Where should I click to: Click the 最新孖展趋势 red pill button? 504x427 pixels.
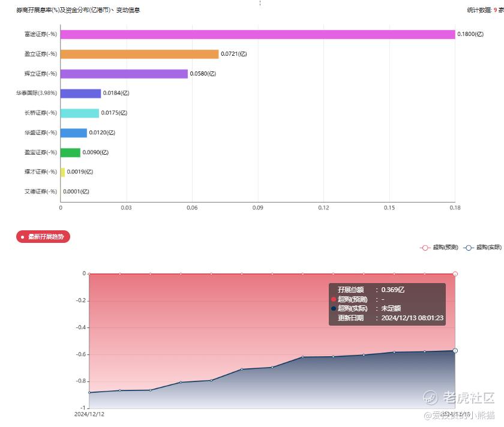pos(43,237)
